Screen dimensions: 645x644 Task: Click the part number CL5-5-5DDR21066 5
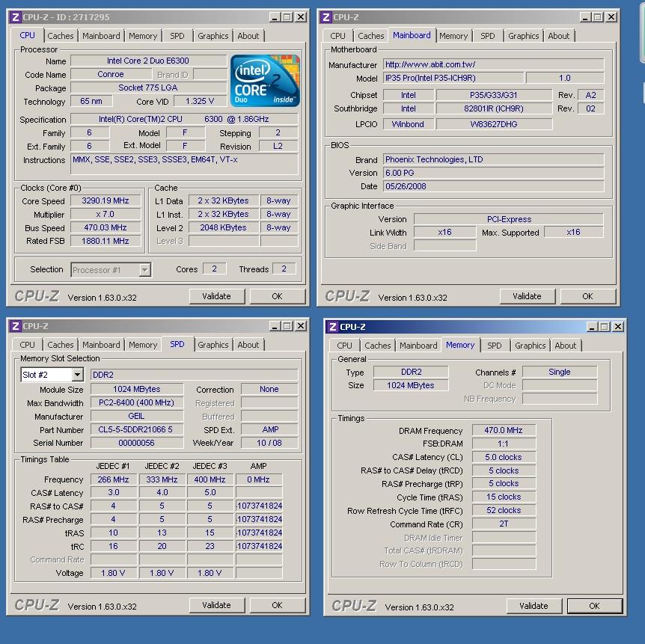click(137, 429)
